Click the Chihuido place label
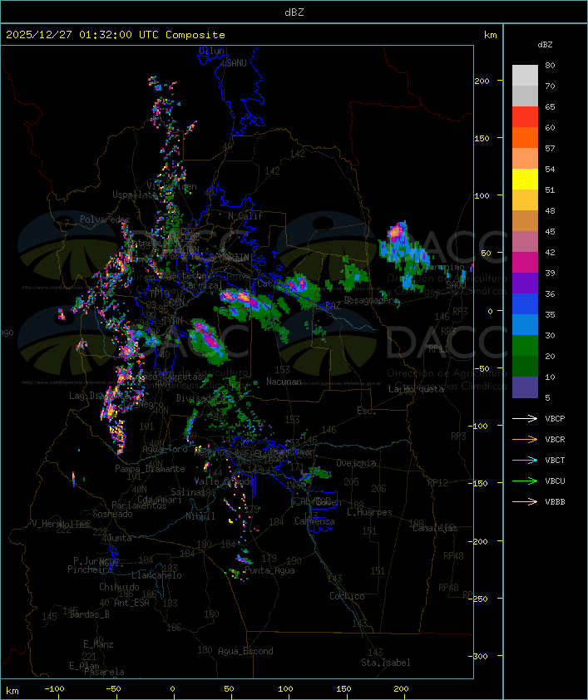The image size is (588, 700). (119, 587)
